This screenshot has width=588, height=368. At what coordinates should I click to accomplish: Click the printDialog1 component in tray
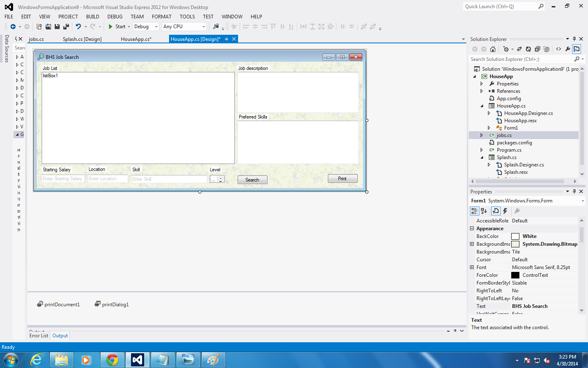click(x=111, y=304)
